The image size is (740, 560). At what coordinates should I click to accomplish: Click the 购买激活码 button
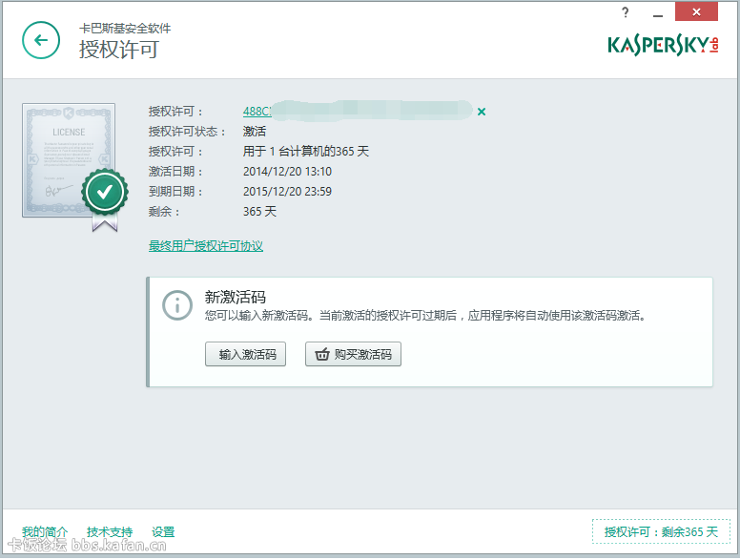pyautogui.click(x=353, y=354)
